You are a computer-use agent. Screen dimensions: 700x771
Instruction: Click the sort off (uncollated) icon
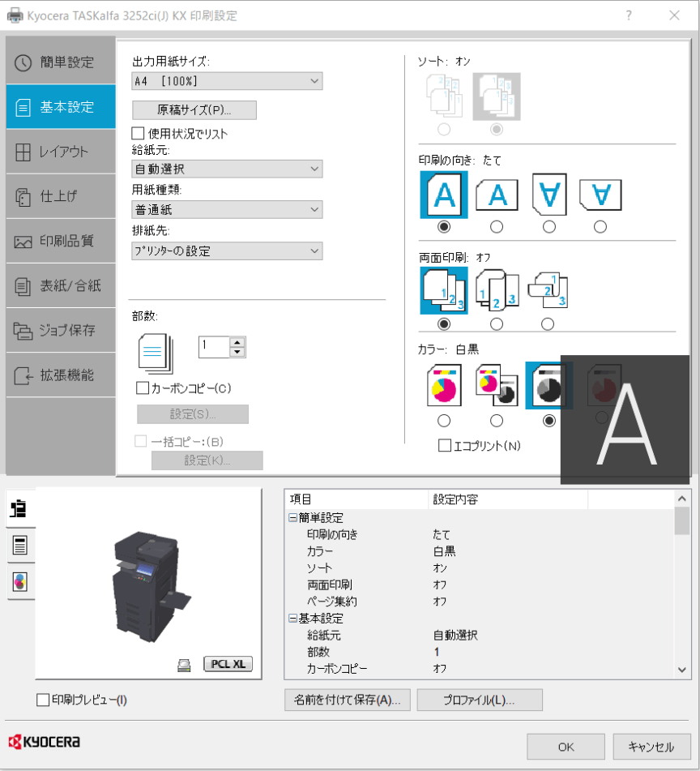click(x=444, y=96)
